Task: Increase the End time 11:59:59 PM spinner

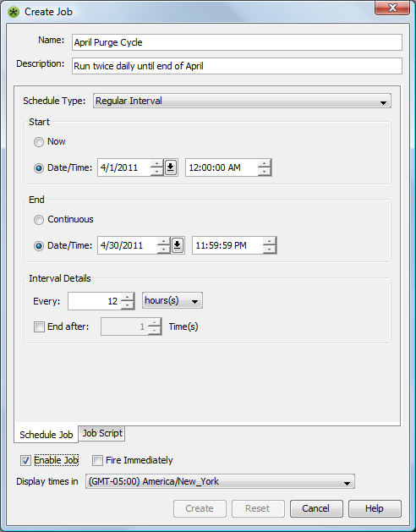Action: (x=270, y=241)
